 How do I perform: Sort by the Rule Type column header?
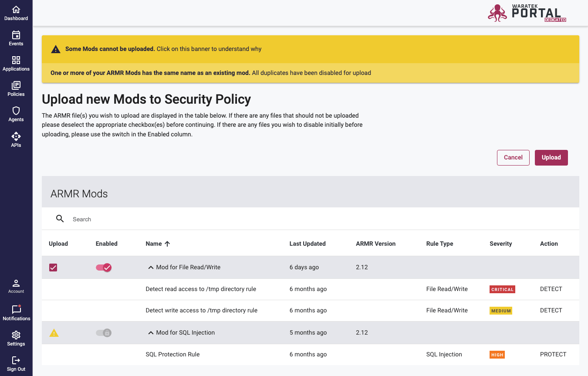[x=439, y=244]
